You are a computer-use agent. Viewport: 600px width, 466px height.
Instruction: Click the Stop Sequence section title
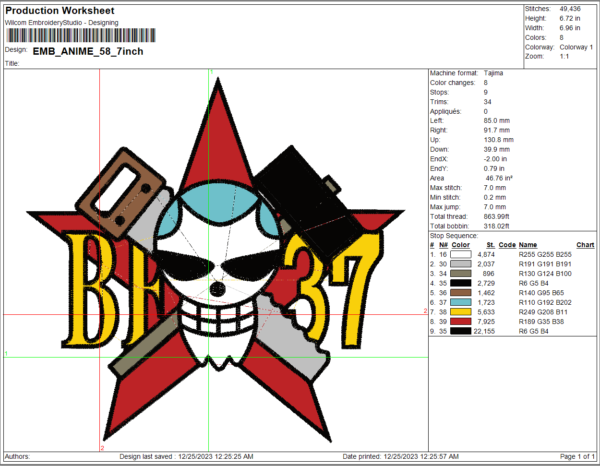454,235
